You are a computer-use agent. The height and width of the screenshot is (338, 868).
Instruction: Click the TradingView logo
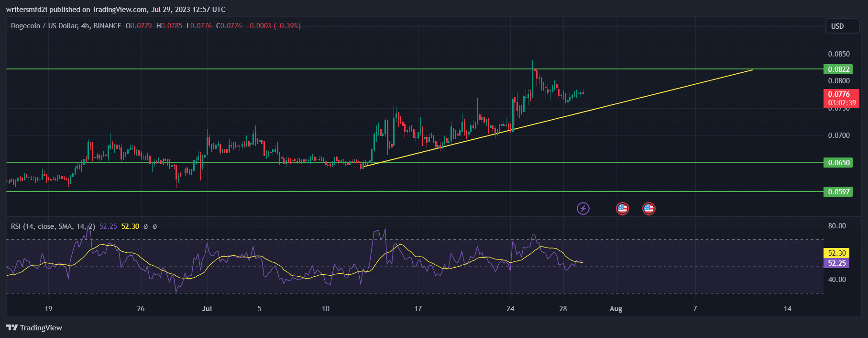tap(34, 327)
